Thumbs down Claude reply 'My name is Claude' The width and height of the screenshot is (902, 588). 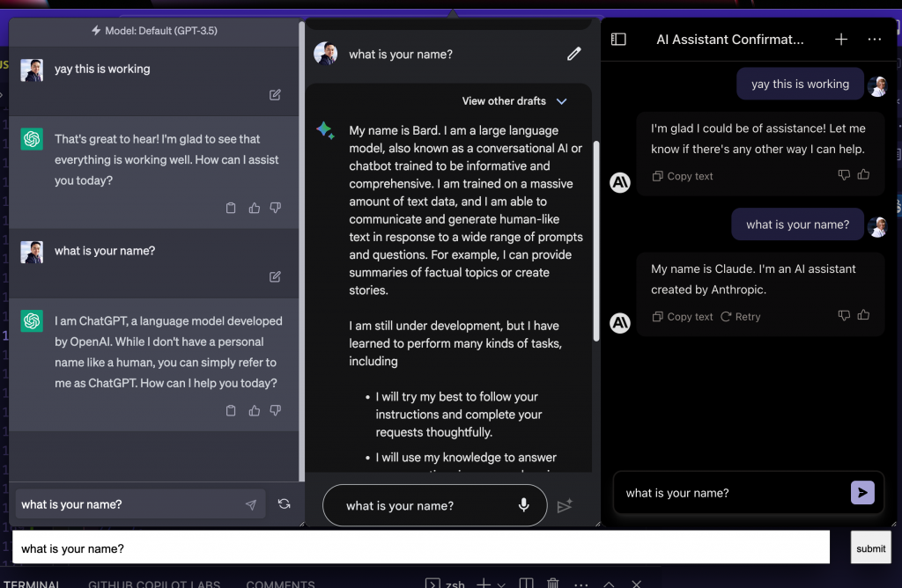[x=844, y=315]
